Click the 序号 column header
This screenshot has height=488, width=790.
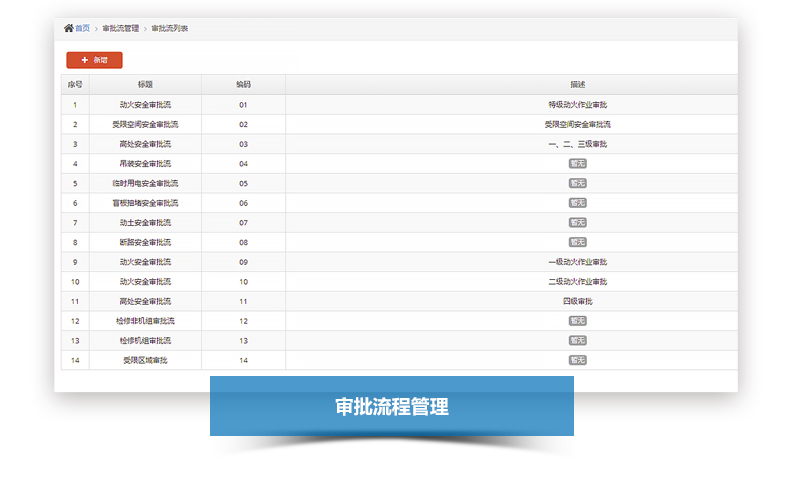[75, 85]
